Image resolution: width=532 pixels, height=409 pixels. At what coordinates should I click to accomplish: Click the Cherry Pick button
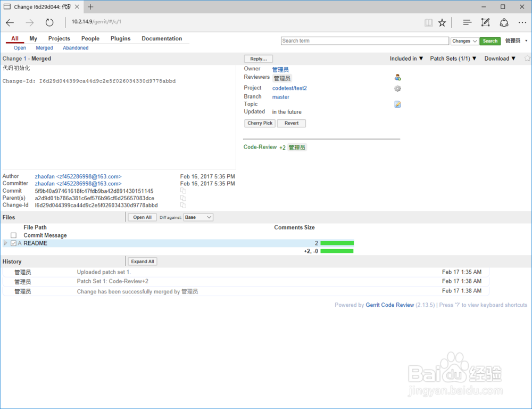pyautogui.click(x=260, y=124)
